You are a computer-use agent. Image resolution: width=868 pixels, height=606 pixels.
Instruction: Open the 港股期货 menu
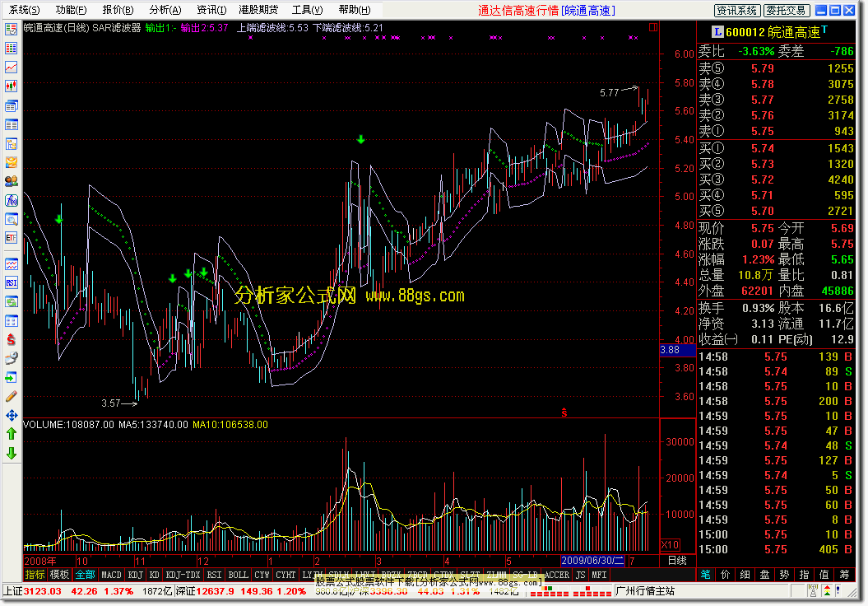tap(258, 9)
